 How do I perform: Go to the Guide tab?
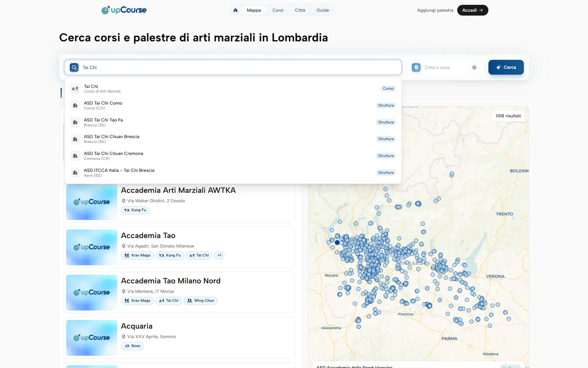click(323, 10)
